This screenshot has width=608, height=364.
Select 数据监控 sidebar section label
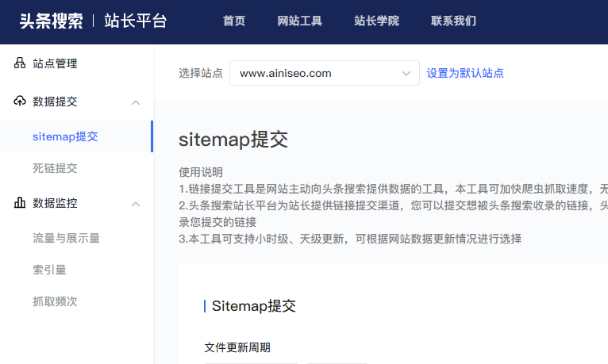click(55, 203)
